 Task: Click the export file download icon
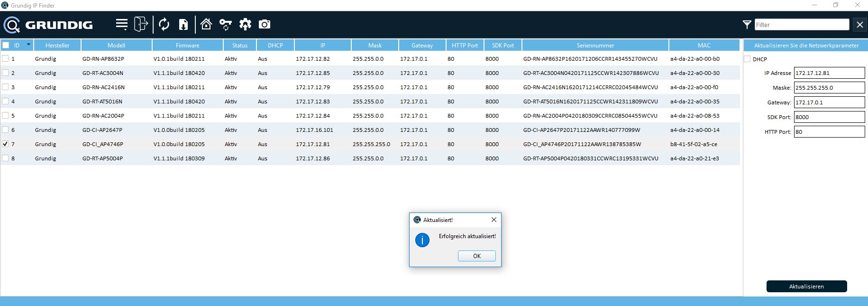183,24
